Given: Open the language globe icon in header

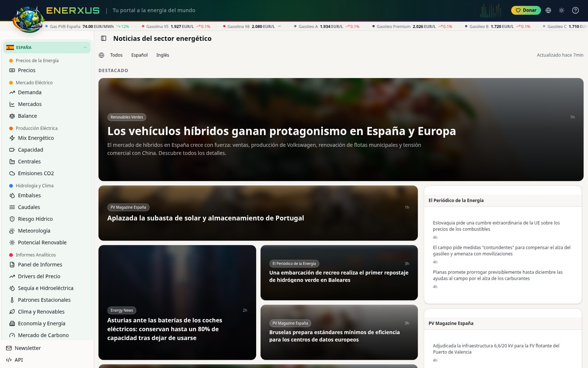Looking at the screenshot, I should pyautogui.click(x=548, y=10).
